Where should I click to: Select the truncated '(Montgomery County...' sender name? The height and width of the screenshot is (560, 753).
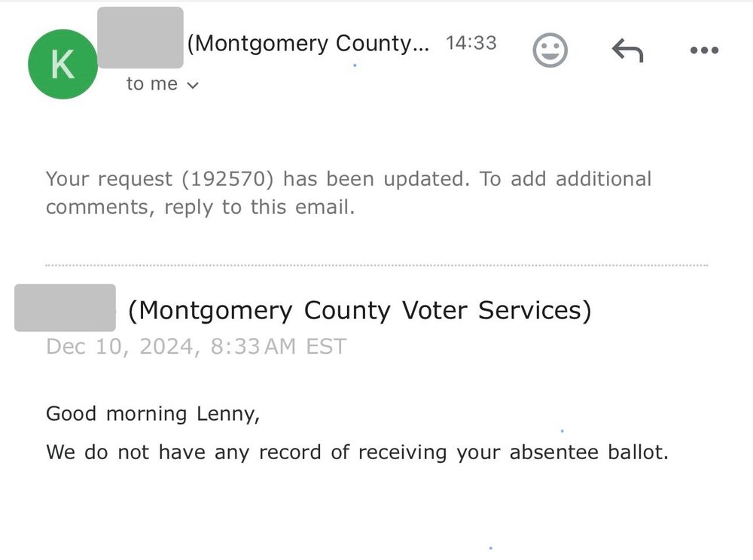pyautogui.click(x=308, y=43)
